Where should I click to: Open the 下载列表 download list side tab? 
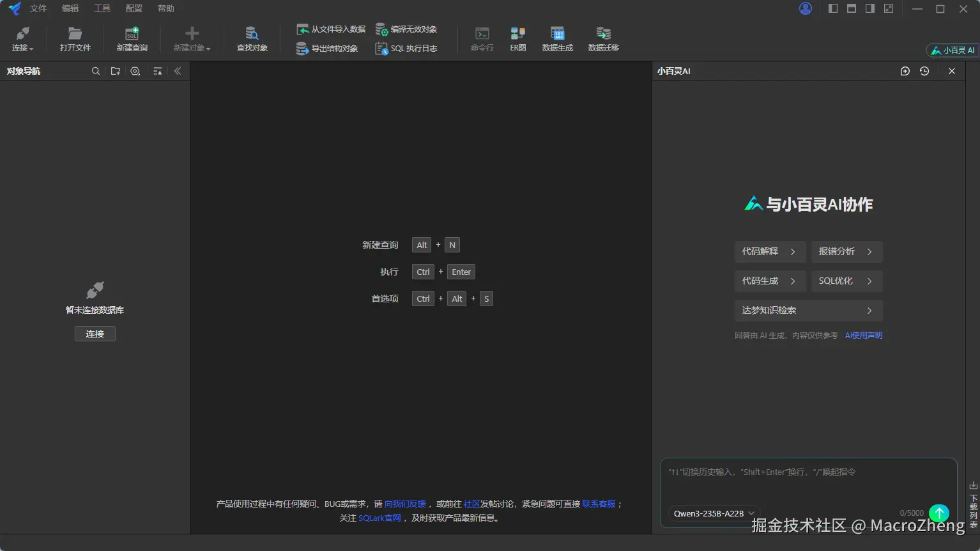(973, 505)
